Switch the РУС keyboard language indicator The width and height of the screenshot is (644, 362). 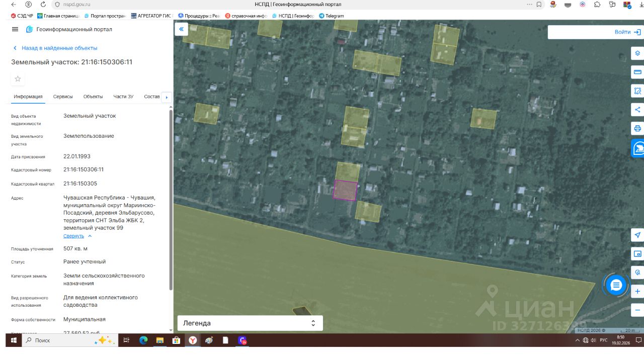coord(604,340)
